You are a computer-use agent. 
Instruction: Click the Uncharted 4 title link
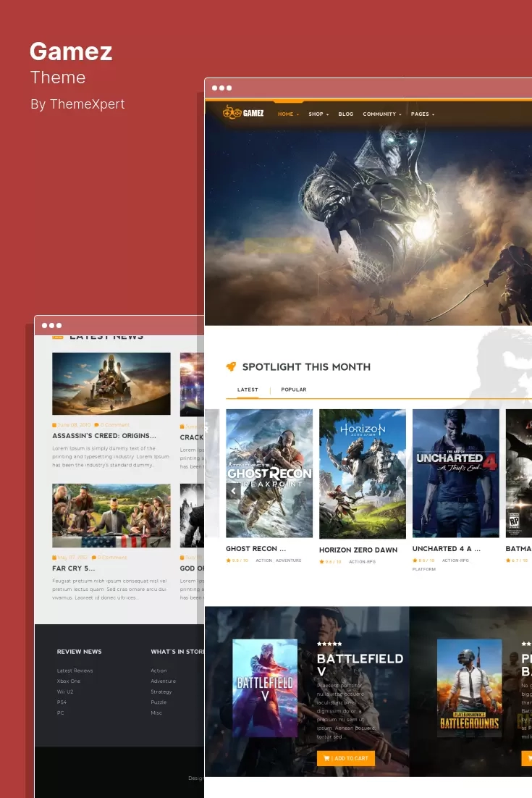(446, 549)
